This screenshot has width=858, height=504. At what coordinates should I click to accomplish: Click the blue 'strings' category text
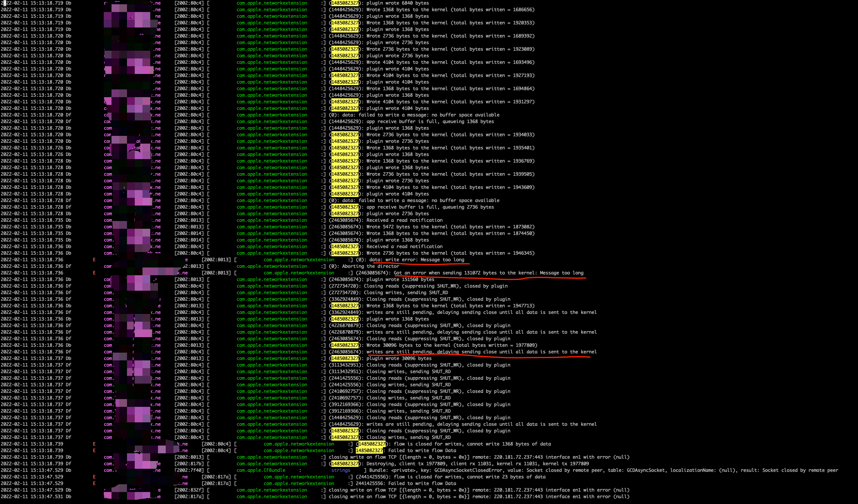point(341,470)
